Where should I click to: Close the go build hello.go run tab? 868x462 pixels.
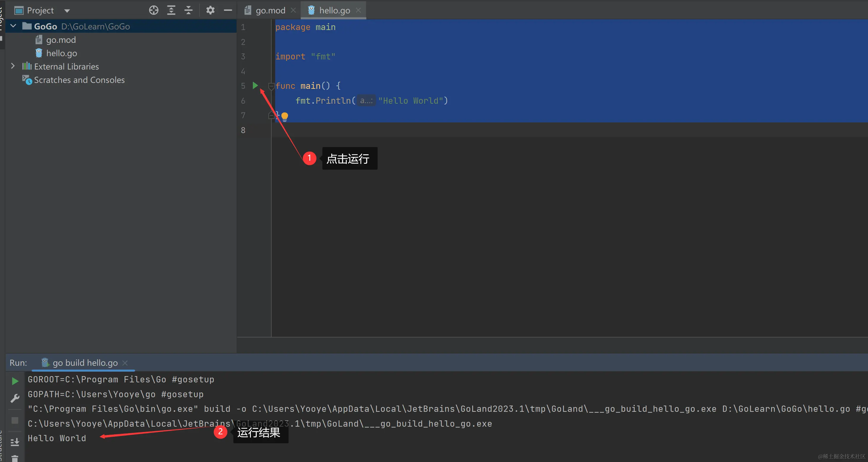(125, 363)
